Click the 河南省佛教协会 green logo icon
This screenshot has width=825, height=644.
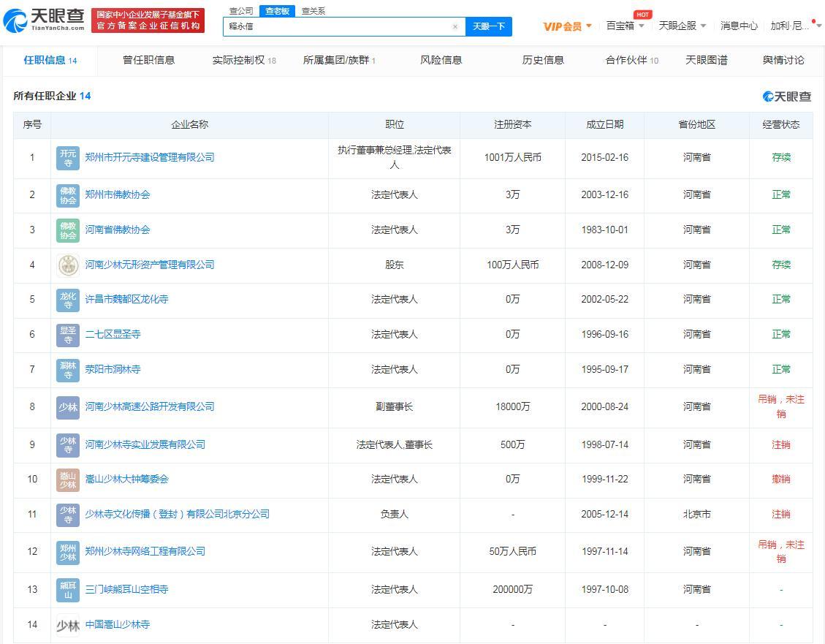coord(68,230)
